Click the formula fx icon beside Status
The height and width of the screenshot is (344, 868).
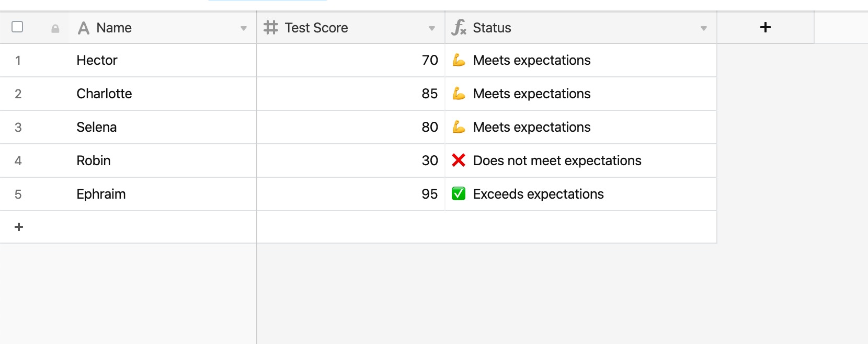click(459, 27)
